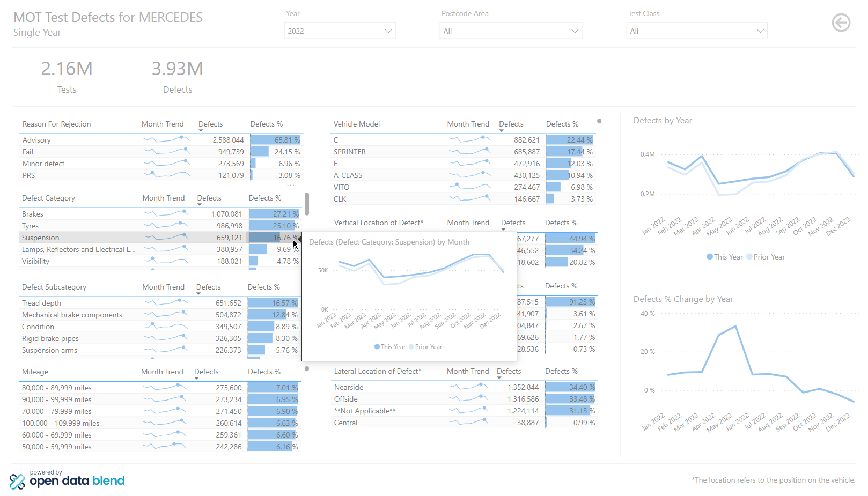Click Prior Year legend in Defects by Year

tap(766, 257)
